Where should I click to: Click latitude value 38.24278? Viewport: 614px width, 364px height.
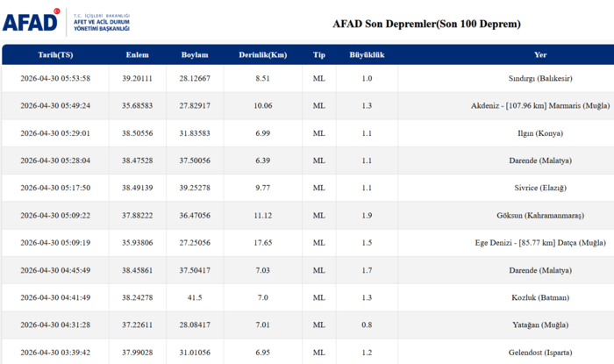[137, 297]
